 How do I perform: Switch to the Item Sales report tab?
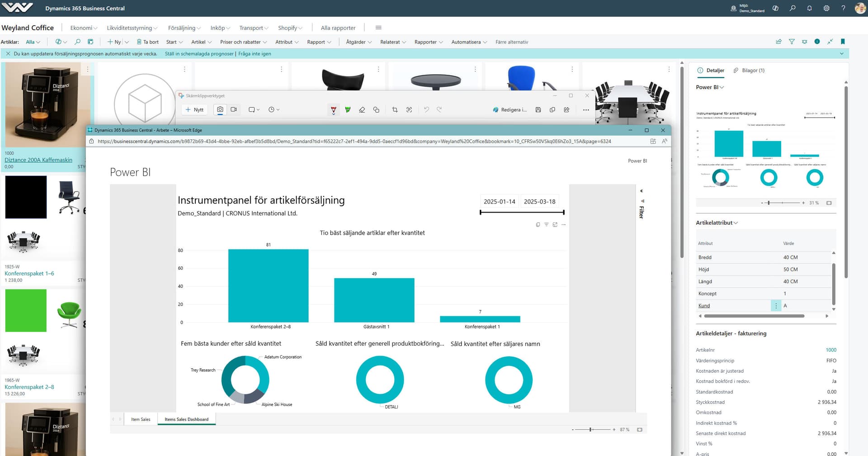point(141,419)
